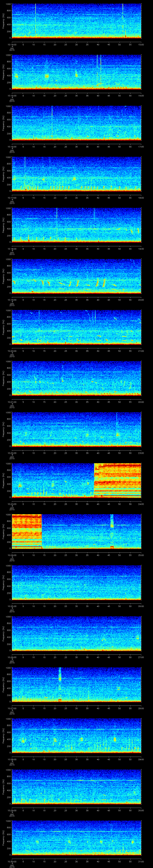Click the 10:16:00 timestamp label
The image size is (153, 868).
(x=12, y=147)
